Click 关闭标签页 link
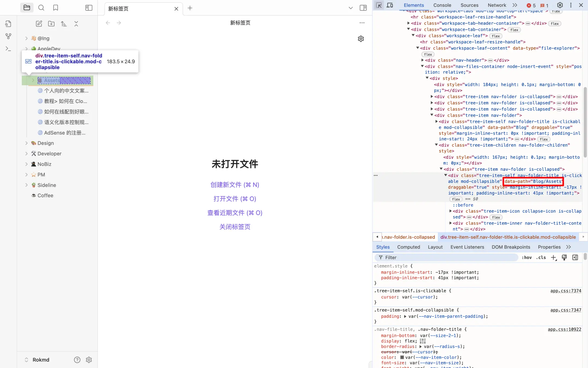Viewport: 588px width, 368px height. click(x=235, y=227)
